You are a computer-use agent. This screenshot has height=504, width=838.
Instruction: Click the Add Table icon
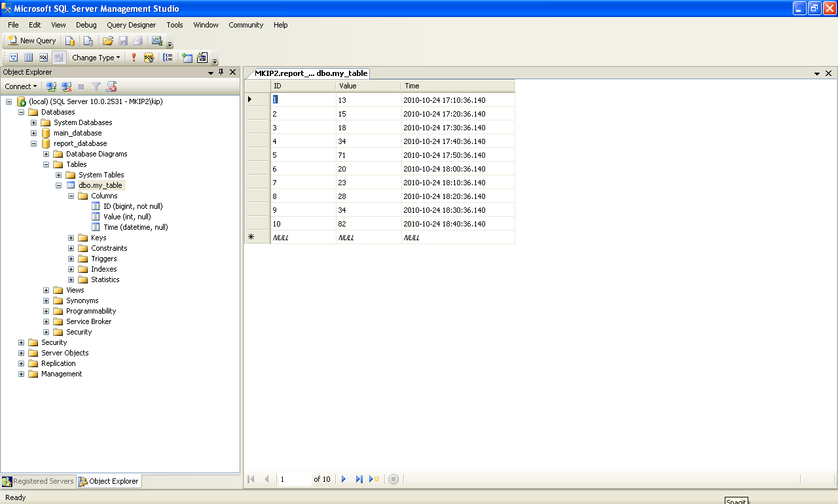point(187,58)
